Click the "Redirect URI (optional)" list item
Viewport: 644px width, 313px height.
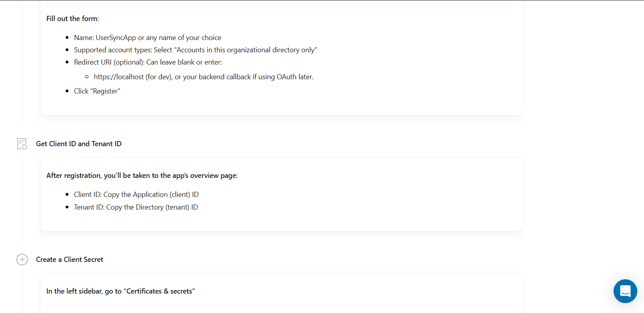click(148, 62)
